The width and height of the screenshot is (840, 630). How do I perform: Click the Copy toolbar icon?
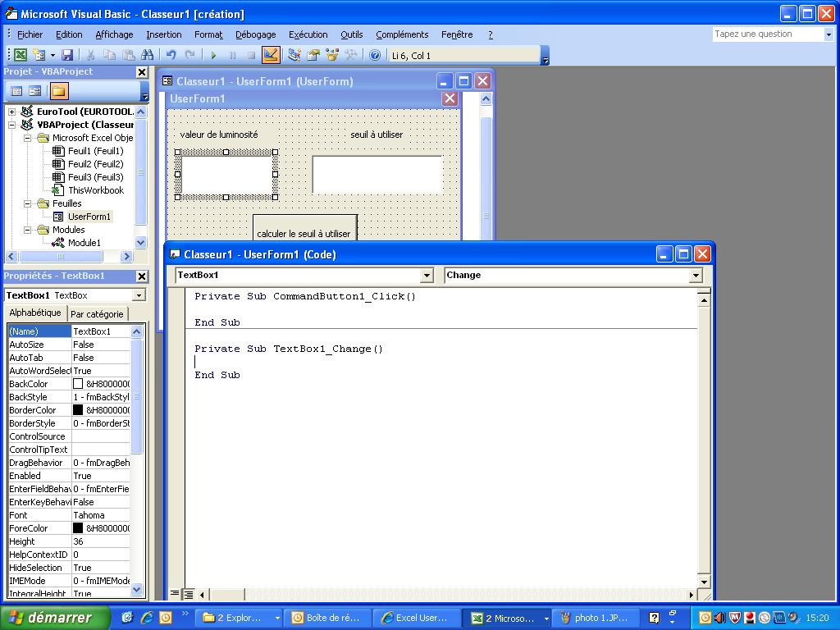pos(109,55)
